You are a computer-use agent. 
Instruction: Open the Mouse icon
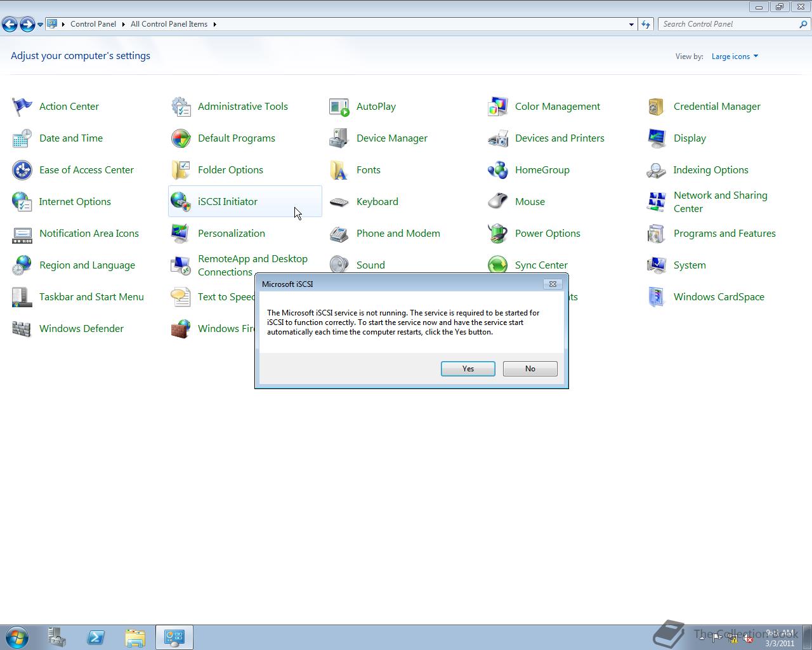pos(498,201)
